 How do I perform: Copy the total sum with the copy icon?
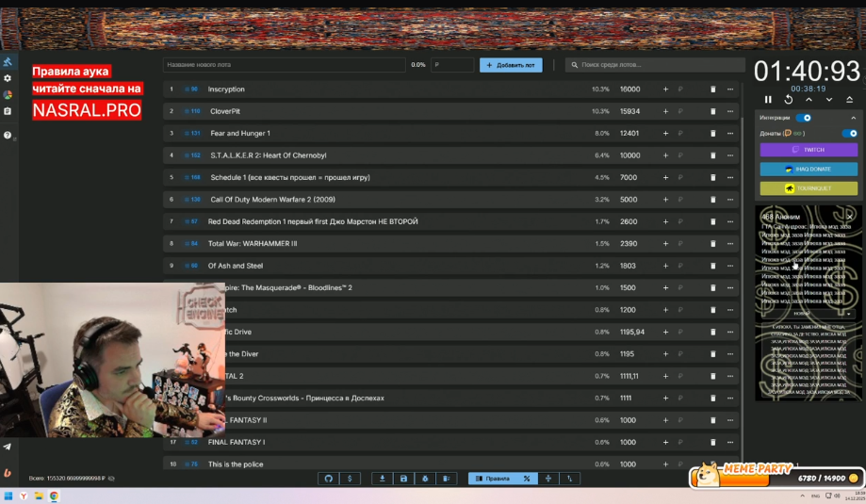click(x=111, y=479)
